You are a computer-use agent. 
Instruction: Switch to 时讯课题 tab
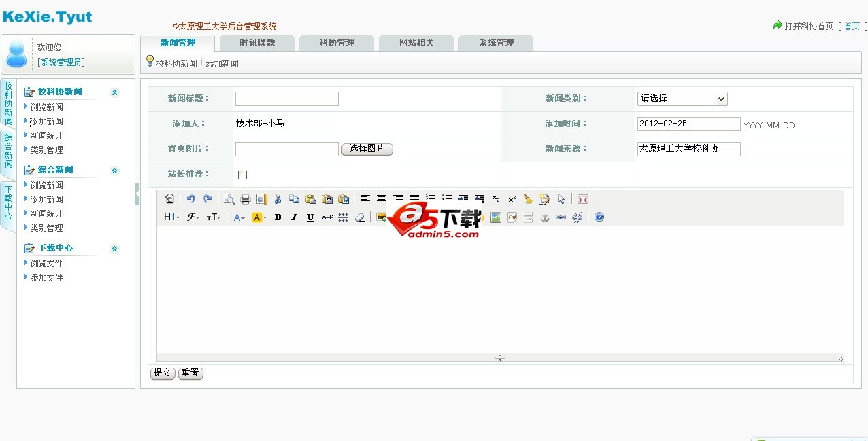[257, 43]
